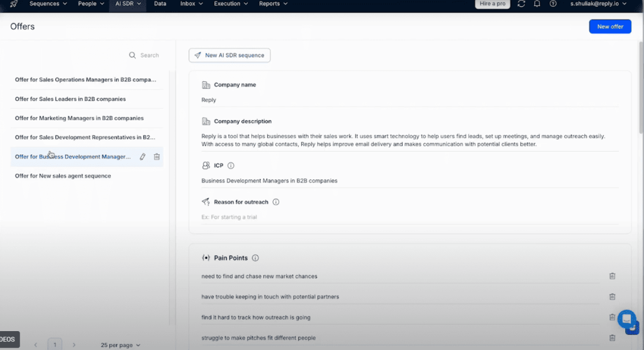
Task: Open the Sequences dropdown menu
Action: coord(48,4)
